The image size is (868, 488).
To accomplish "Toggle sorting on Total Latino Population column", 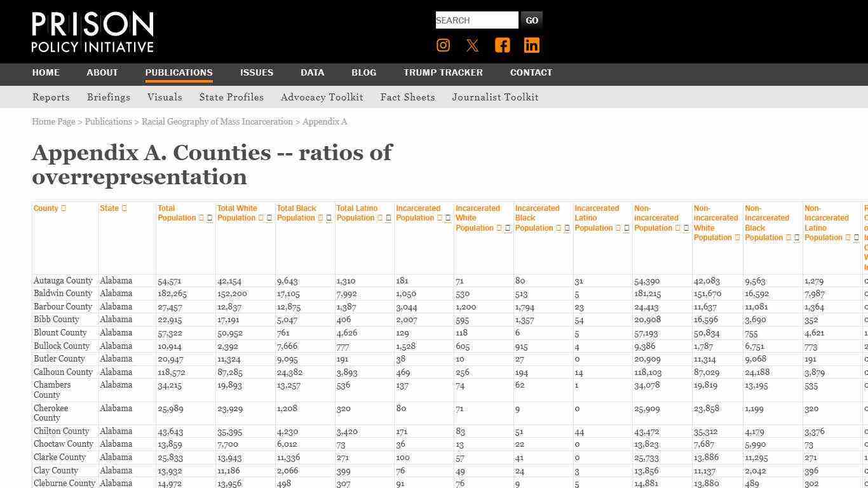I will click(381, 218).
